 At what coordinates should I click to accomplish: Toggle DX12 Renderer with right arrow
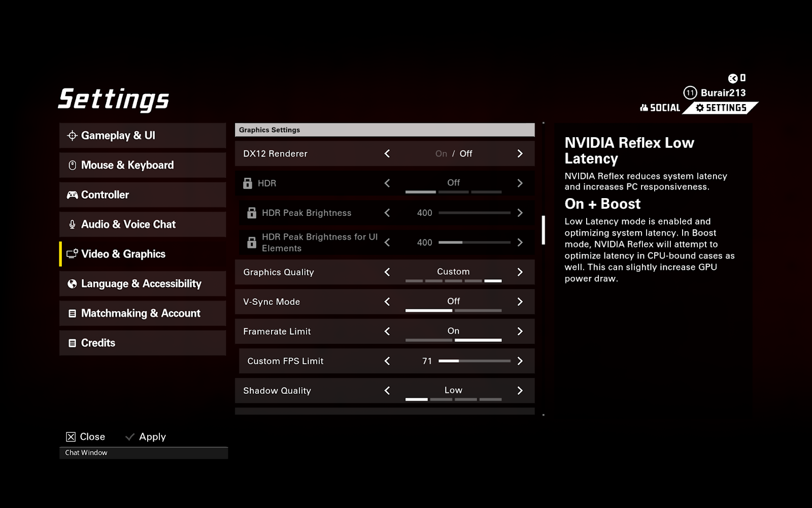[x=520, y=153]
